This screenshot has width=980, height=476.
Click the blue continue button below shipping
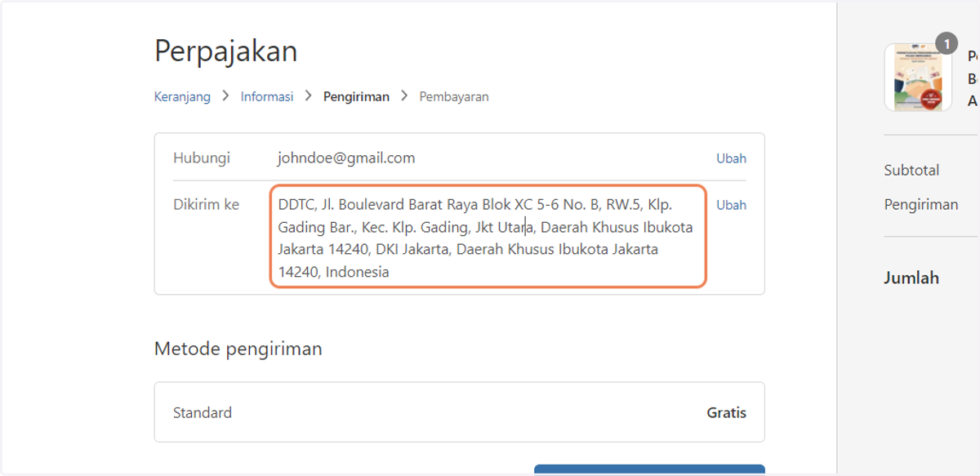(x=649, y=470)
